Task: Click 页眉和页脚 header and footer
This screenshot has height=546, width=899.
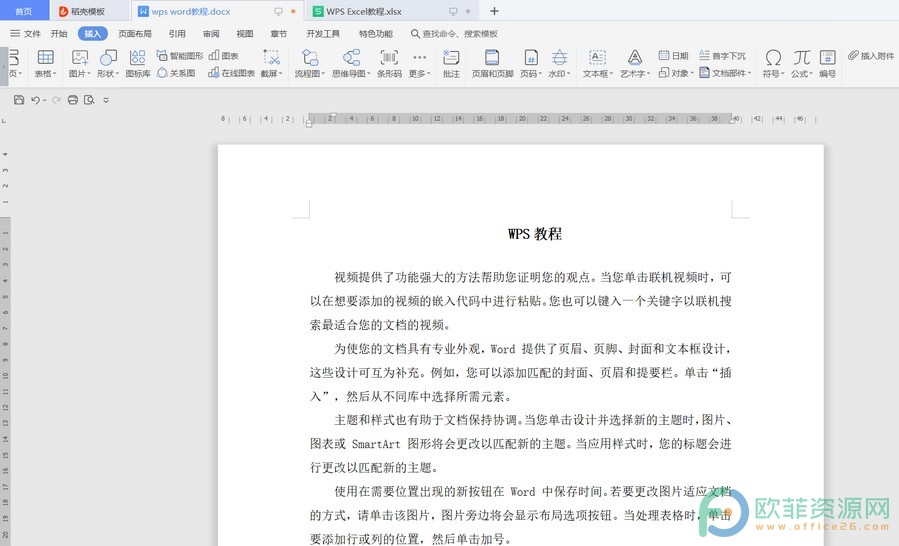Action: tap(493, 63)
